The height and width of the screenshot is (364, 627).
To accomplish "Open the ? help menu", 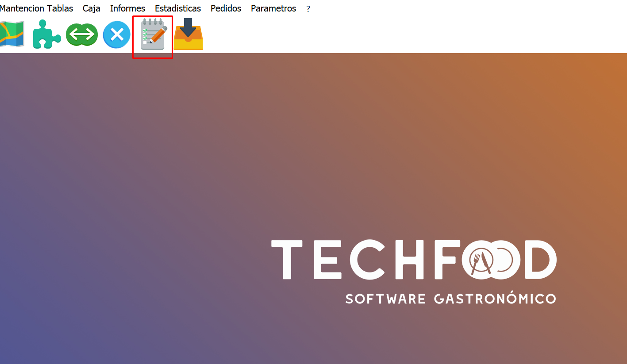I will click(308, 9).
